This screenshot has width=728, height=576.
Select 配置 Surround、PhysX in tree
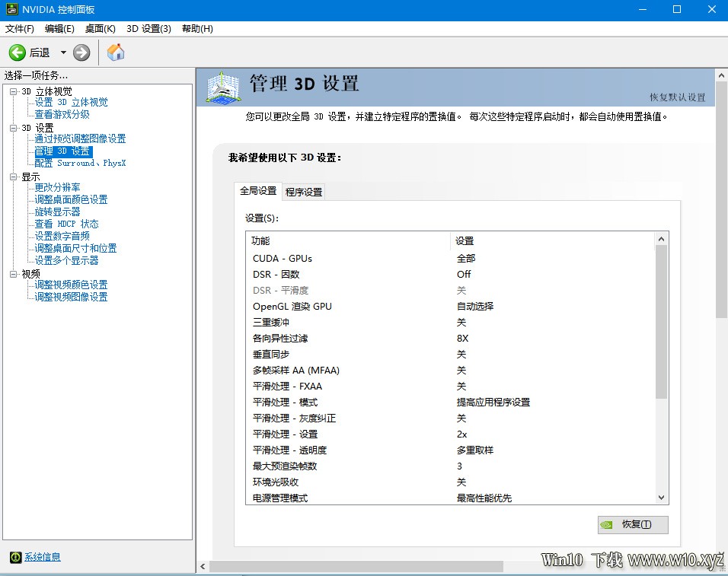click(80, 164)
